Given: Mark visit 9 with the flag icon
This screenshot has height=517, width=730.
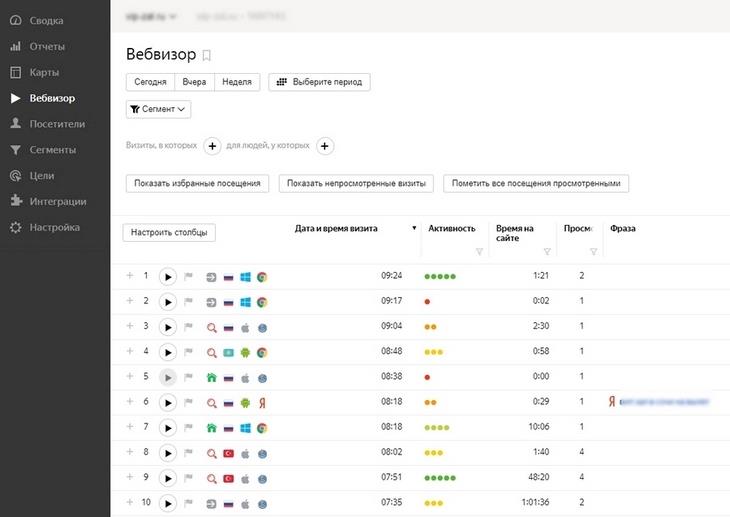Looking at the screenshot, I should coord(188,477).
